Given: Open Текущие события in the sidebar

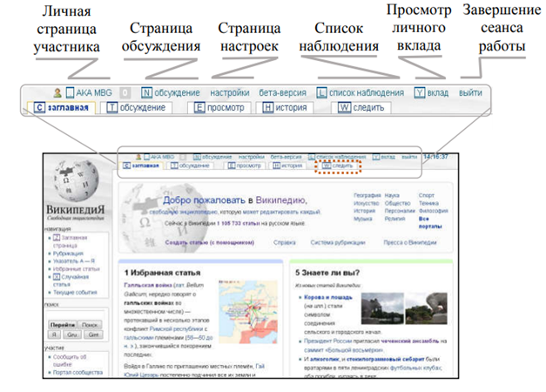Looking at the screenshot, I should point(75,293).
